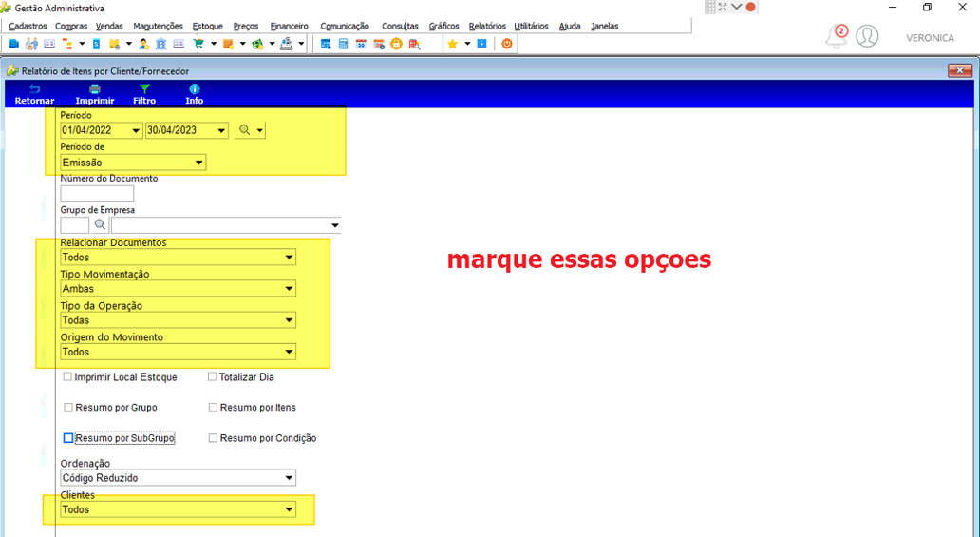Open the Relacionar Documentos dropdown
Viewport: 980px width, 537px height.
tap(289, 258)
